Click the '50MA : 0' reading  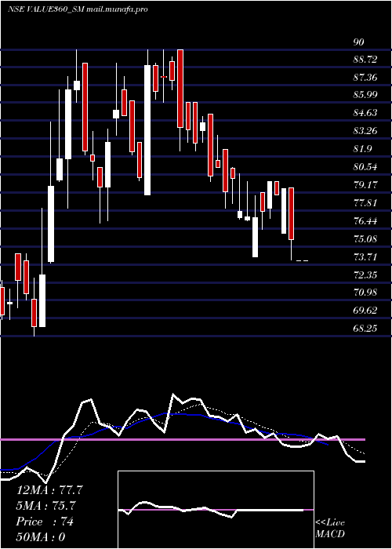[41, 537]
